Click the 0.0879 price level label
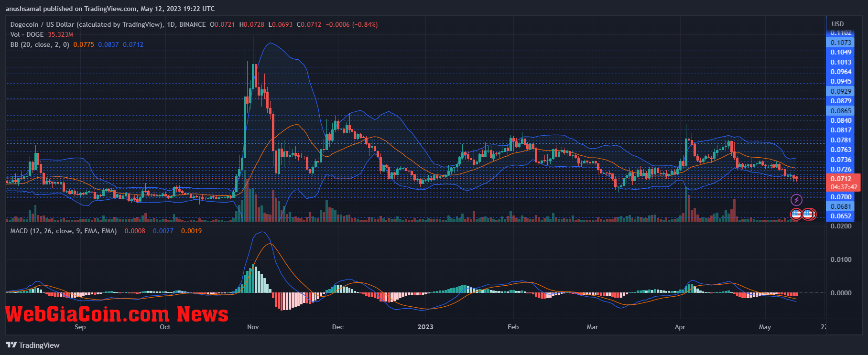This screenshot has width=868, height=355. tap(840, 101)
